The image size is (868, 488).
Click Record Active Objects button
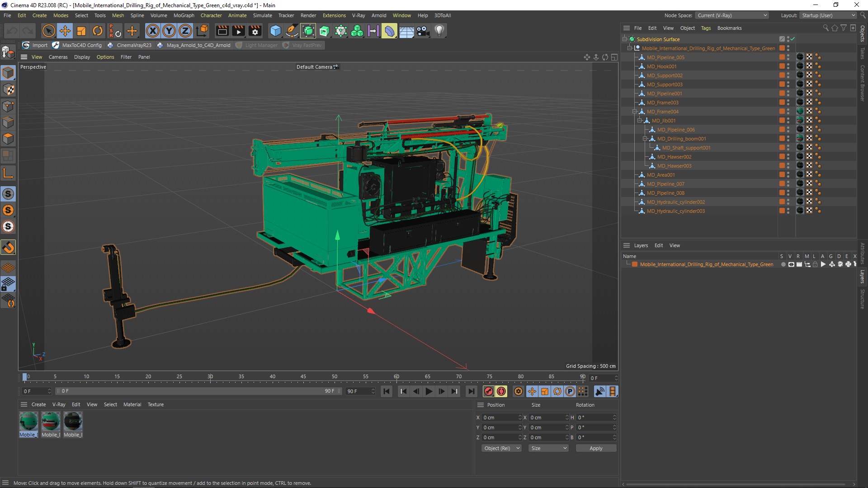488,391
